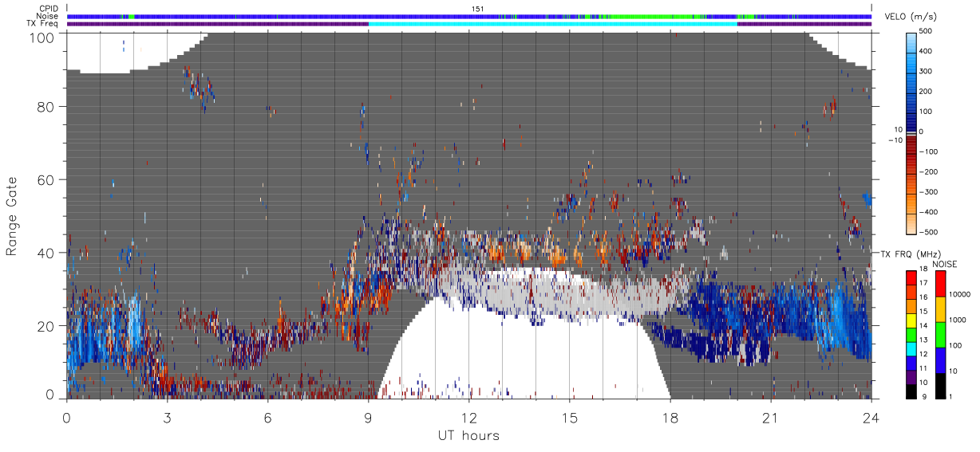Click the 3 tick on UT hours axis
This screenshot has width=980, height=452.
click(x=167, y=418)
